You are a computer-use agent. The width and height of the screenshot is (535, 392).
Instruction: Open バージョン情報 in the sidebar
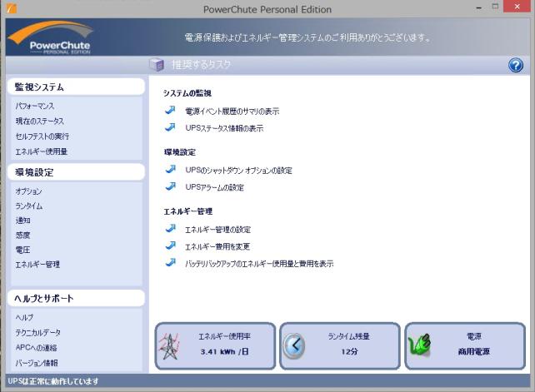pyautogui.click(x=37, y=363)
